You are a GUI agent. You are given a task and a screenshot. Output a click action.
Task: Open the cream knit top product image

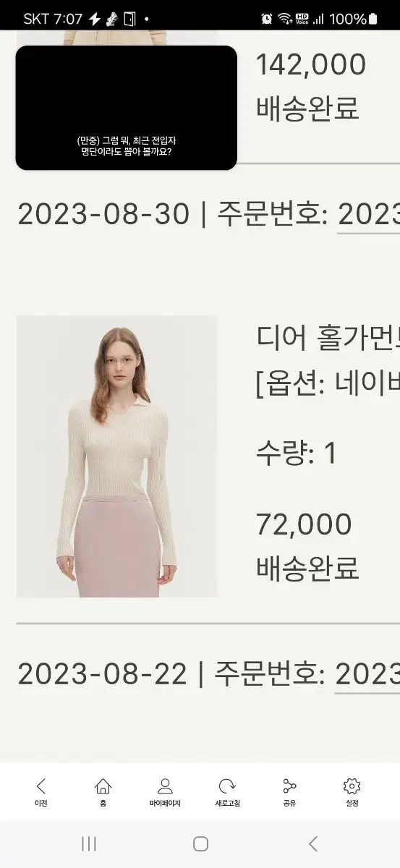[116, 456]
